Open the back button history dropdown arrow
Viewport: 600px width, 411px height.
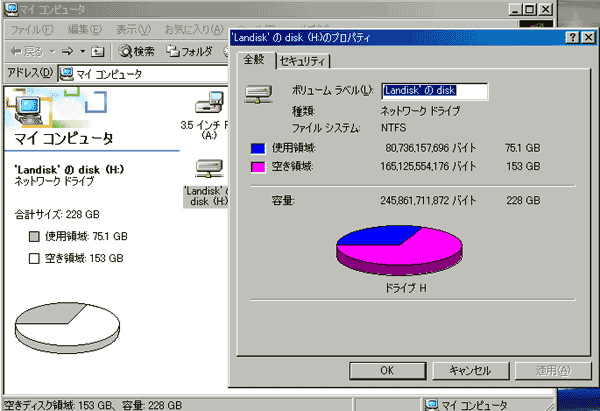tap(52, 51)
